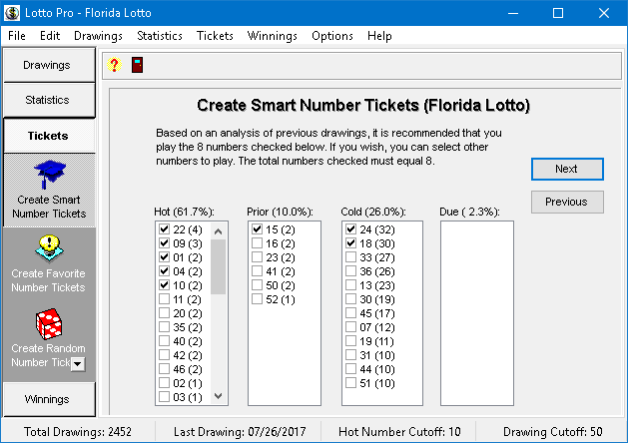Viewport: 628px width, 443px height.
Task: Open Create Favorite Number Tickets icon
Action: [x=49, y=248]
